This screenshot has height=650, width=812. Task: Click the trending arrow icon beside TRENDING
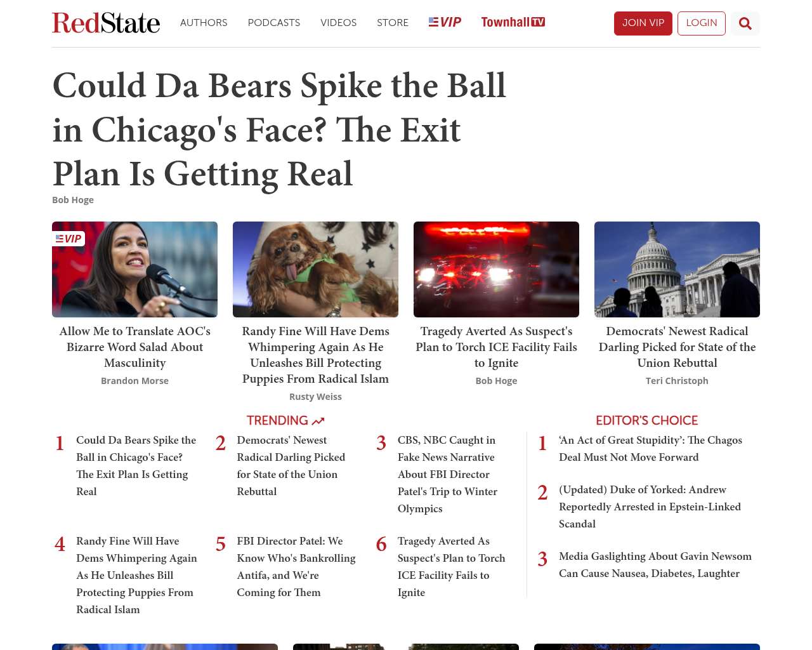(x=318, y=421)
